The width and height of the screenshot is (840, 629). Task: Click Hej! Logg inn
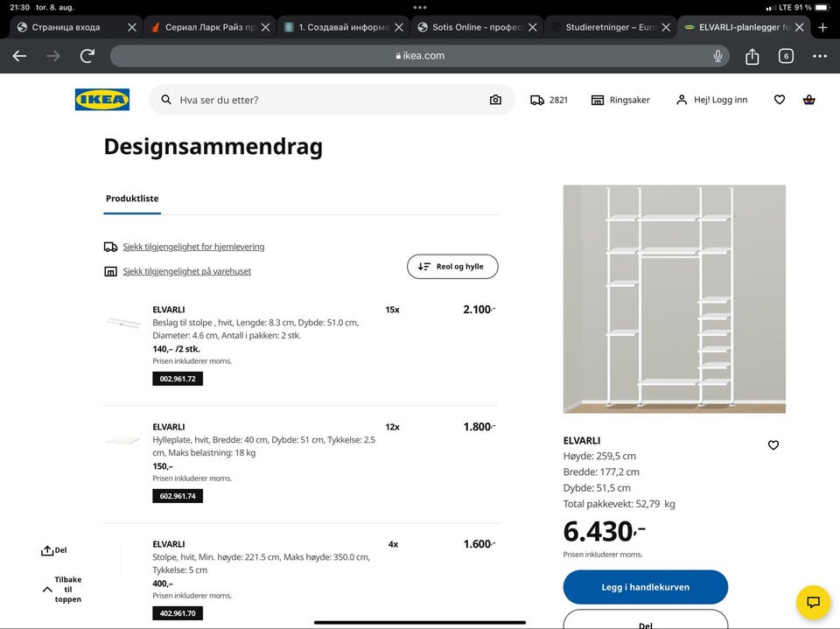pyautogui.click(x=712, y=100)
